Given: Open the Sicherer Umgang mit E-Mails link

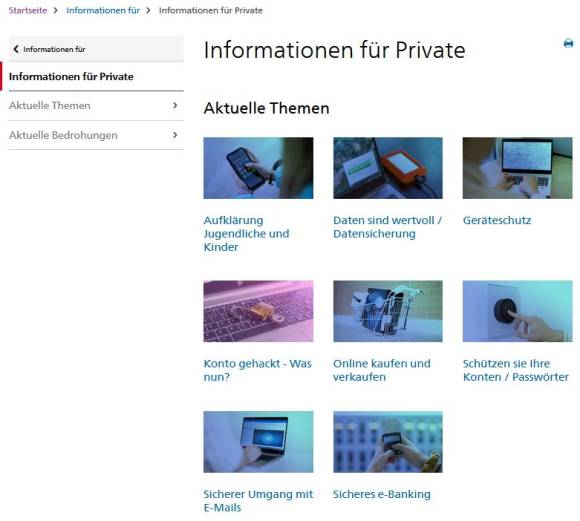Looking at the screenshot, I should tap(258, 501).
